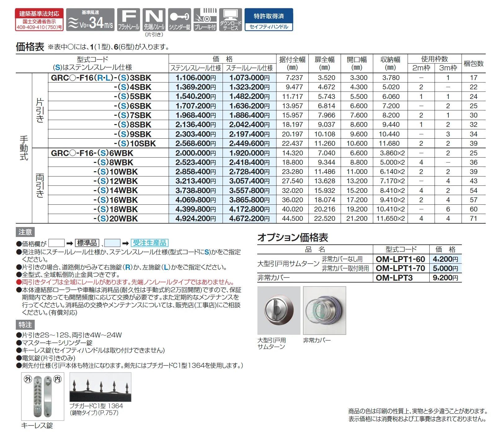Select model code GRC○-F16-(S)6WBK

pos(92,153)
